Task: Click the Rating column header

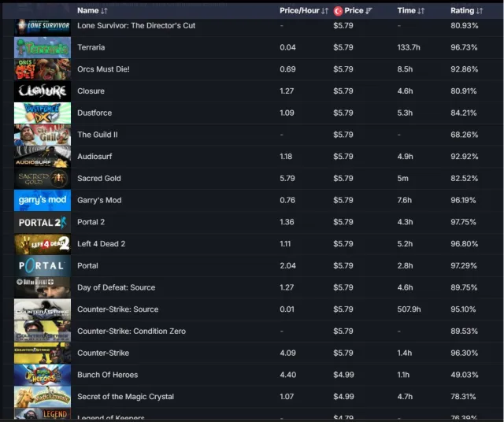Action: [462, 10]
